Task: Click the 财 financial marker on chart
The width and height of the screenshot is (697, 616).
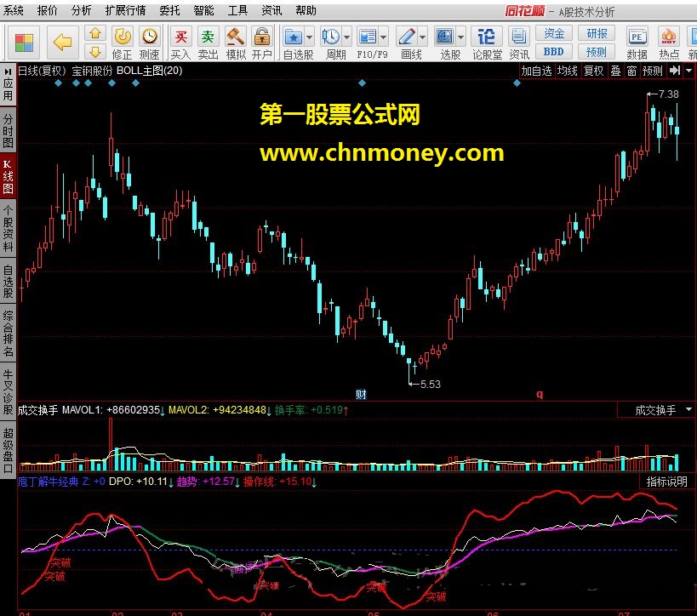Action: click(x=361, y=394)
